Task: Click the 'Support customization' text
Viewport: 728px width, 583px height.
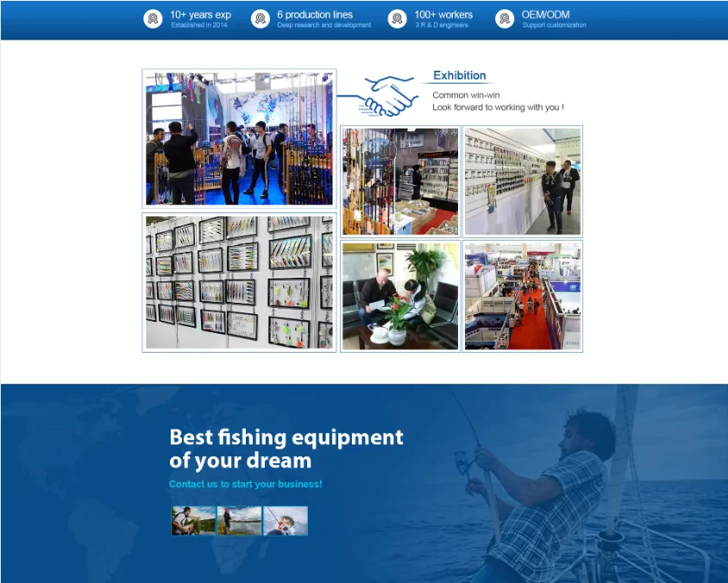Action: point(554,25)
